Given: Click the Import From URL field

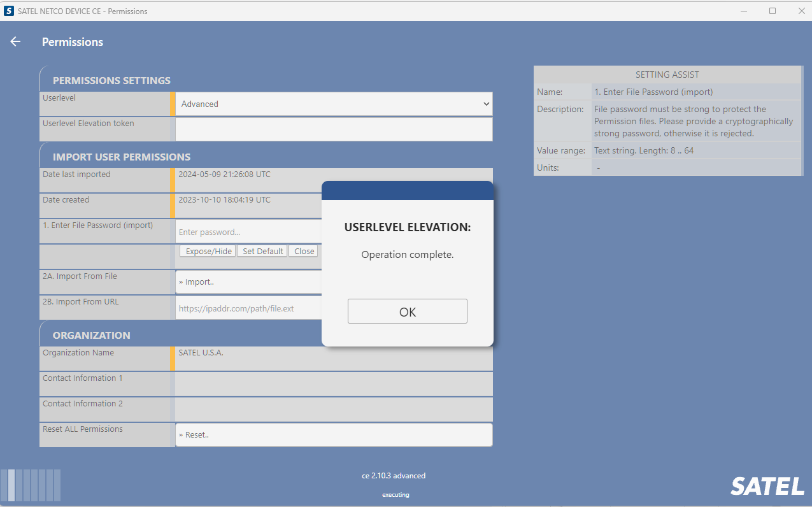Looking at the screenshot, I should click(x=248, y=308).
